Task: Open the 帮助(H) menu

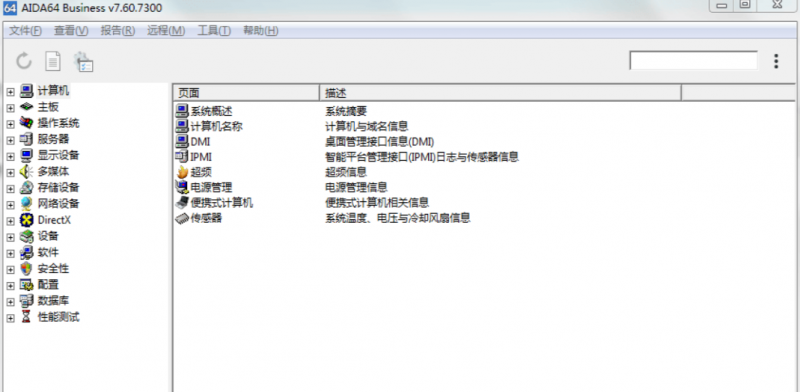Action: click(x=260, y=31)
